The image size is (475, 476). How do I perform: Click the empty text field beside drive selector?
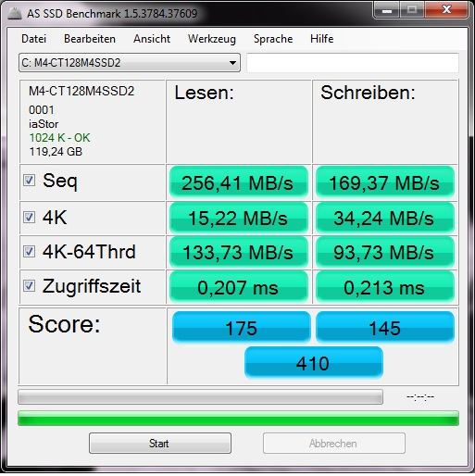(x=353, y=63)
